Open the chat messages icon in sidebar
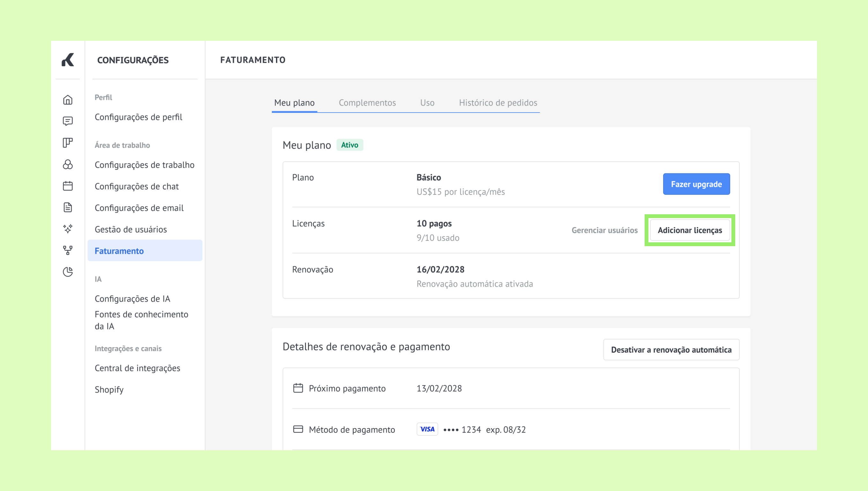This screenshot has width=868, height=491. (x=68, y=121)
